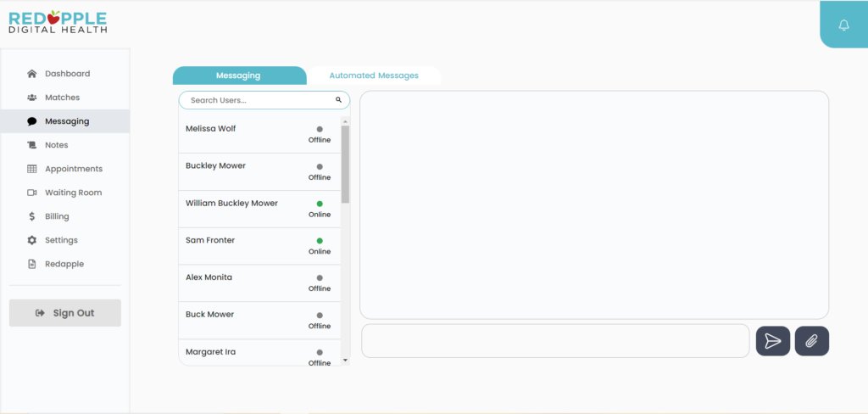Switch to the Automated Messages tab
The image size is (868, 414).
tap(374, 76)
